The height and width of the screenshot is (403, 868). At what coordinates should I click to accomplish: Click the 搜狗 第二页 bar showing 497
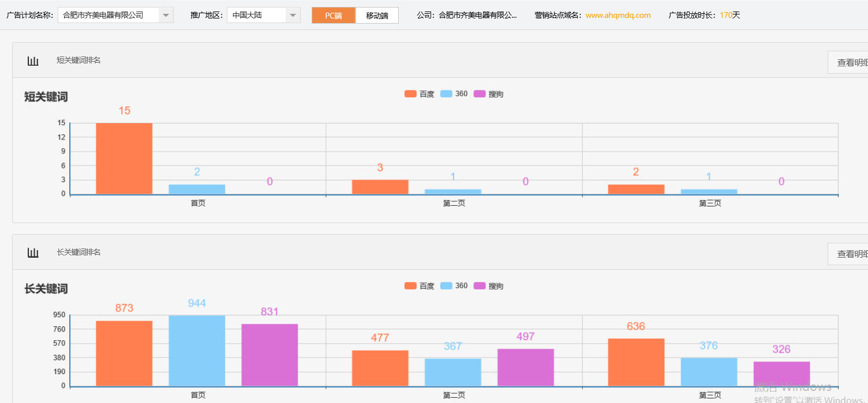pyautogui.click(x=525, y=367)
